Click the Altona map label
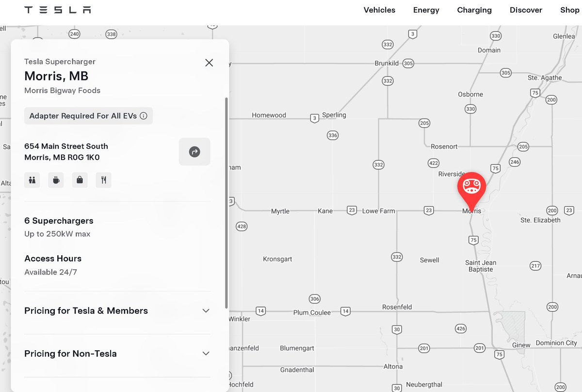 [x=393, y=367]
